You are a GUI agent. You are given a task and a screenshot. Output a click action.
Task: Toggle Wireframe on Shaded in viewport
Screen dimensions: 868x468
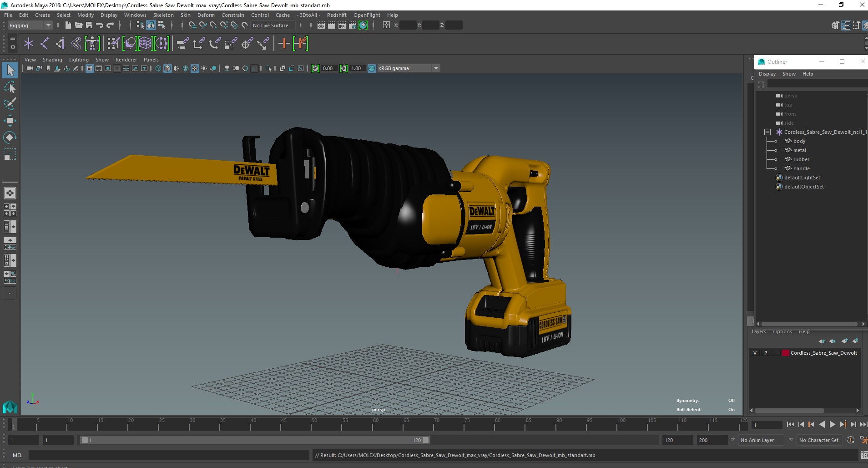click(186, 68)
